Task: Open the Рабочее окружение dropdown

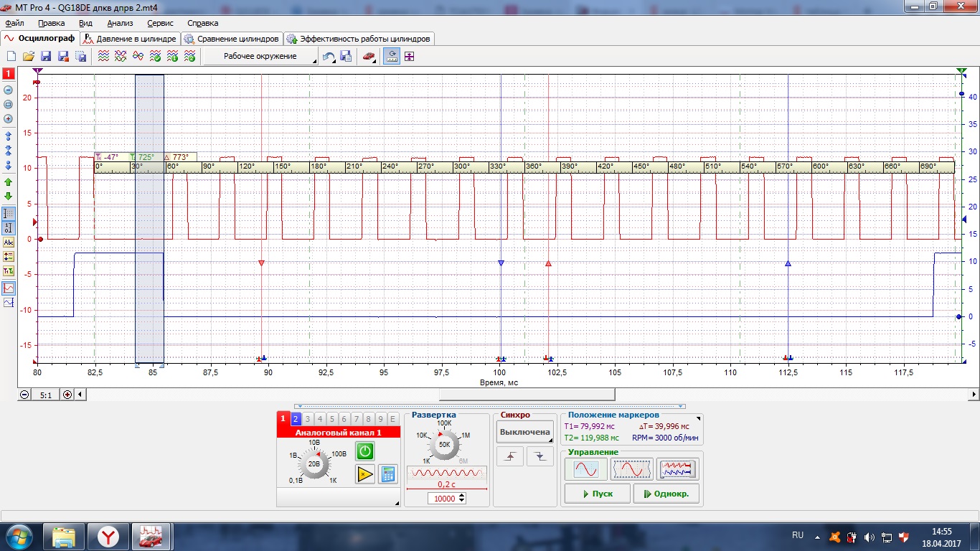Action: click(261, 57)
